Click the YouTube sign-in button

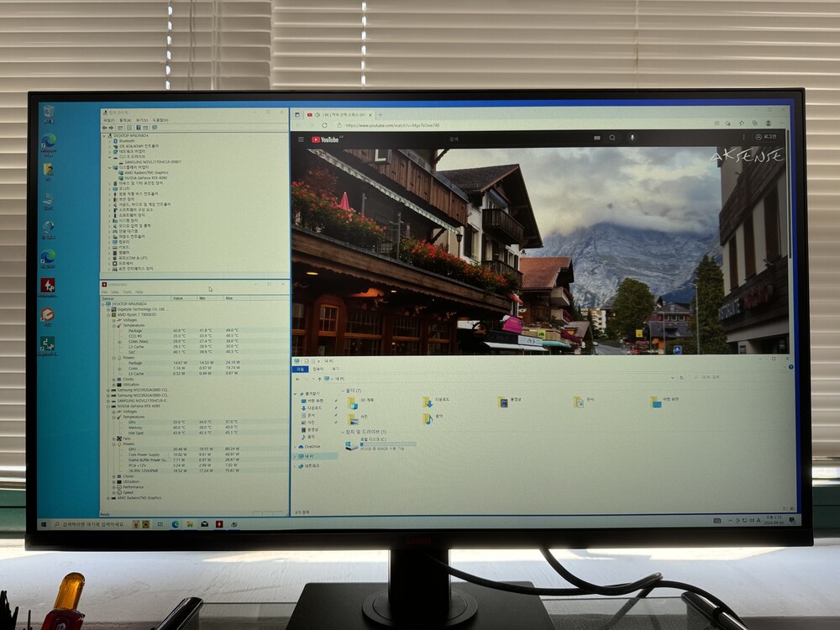pos(769,136)
